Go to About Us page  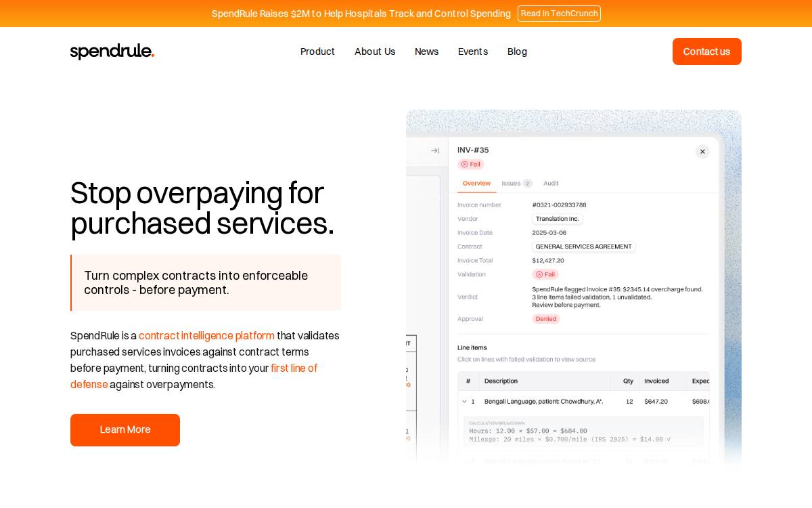tap(375, 51)
